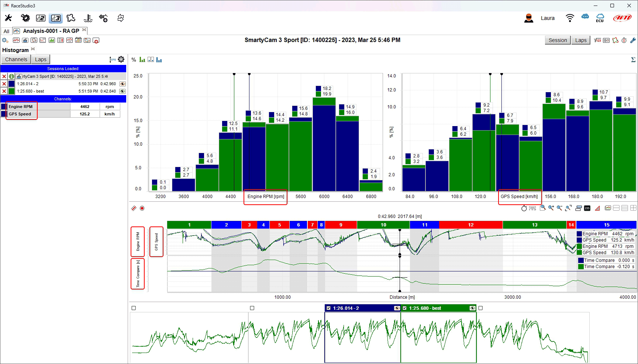Open the Analysis 2 (√2) tool
Screen dimensions: 638x364
click(x=41, y=18)
